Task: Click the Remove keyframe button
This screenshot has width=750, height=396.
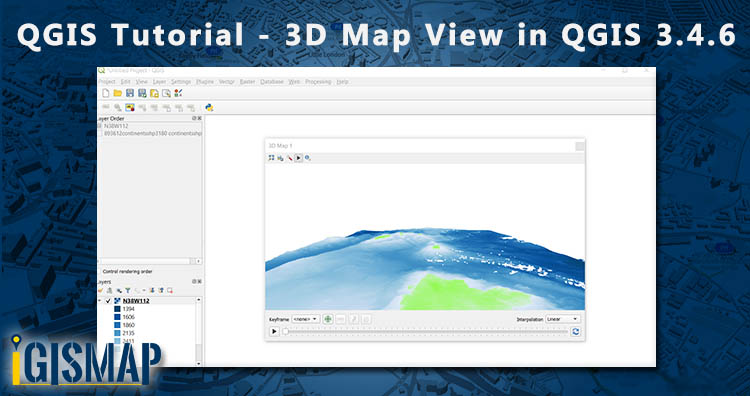Action: (341, 319)
